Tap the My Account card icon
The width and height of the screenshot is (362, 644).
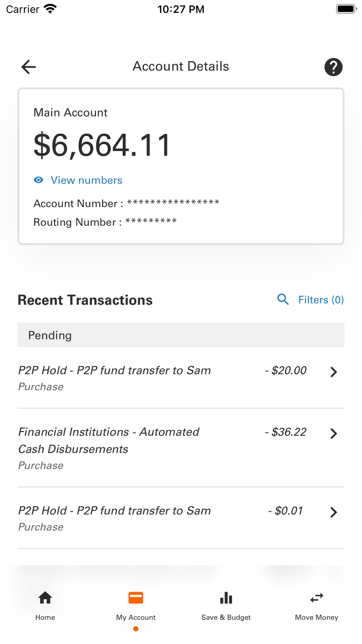(x=136, y=598)
